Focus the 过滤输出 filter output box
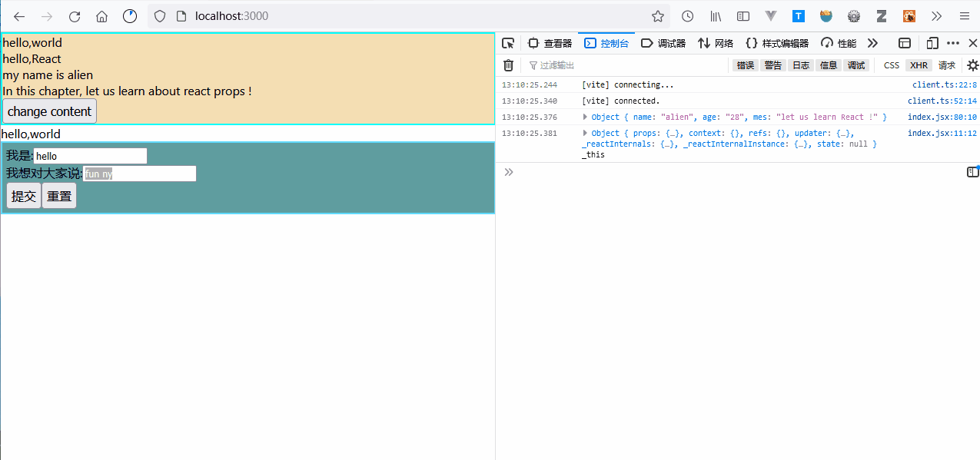 tap(626, 65)
